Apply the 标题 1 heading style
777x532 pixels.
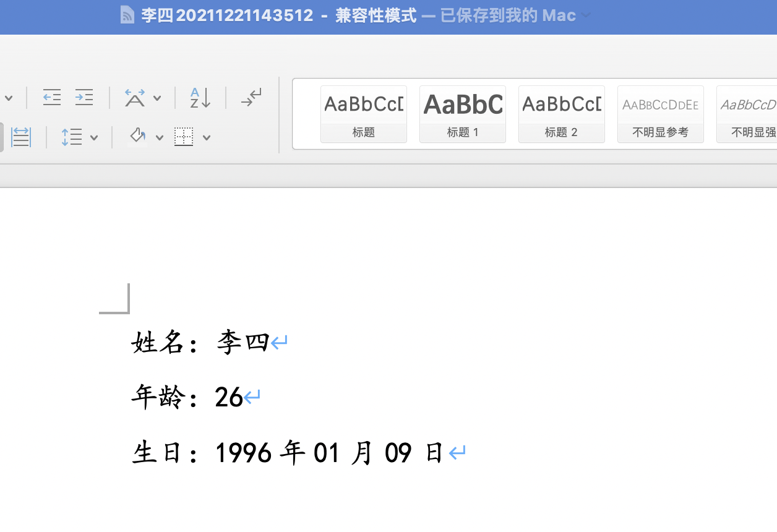pos(463,114)
